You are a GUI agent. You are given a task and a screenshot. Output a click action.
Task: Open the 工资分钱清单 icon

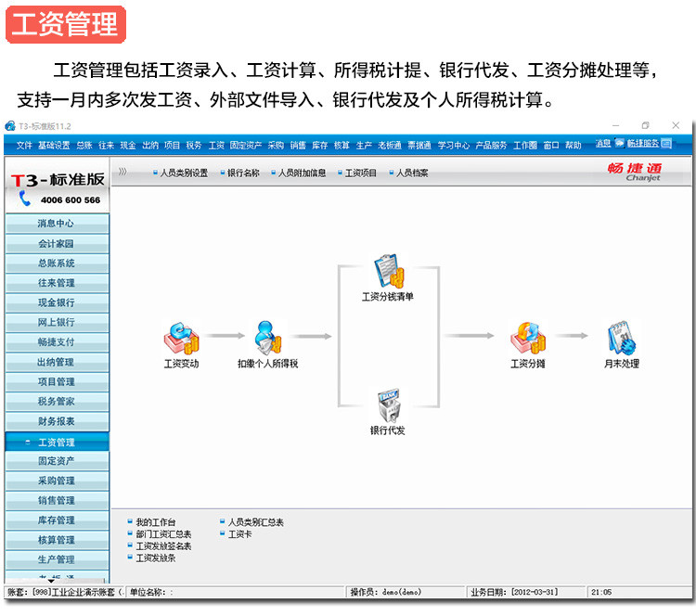coord(388,273)
